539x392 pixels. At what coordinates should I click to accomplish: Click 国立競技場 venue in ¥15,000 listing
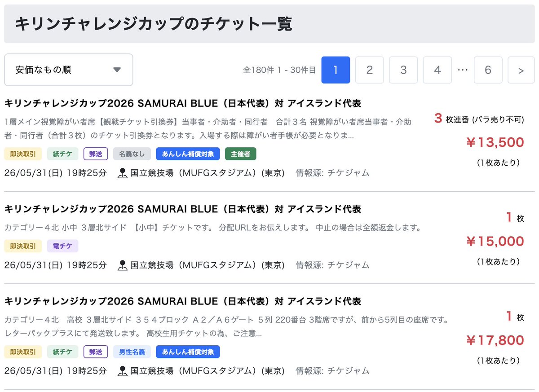[x=208, y=265]
